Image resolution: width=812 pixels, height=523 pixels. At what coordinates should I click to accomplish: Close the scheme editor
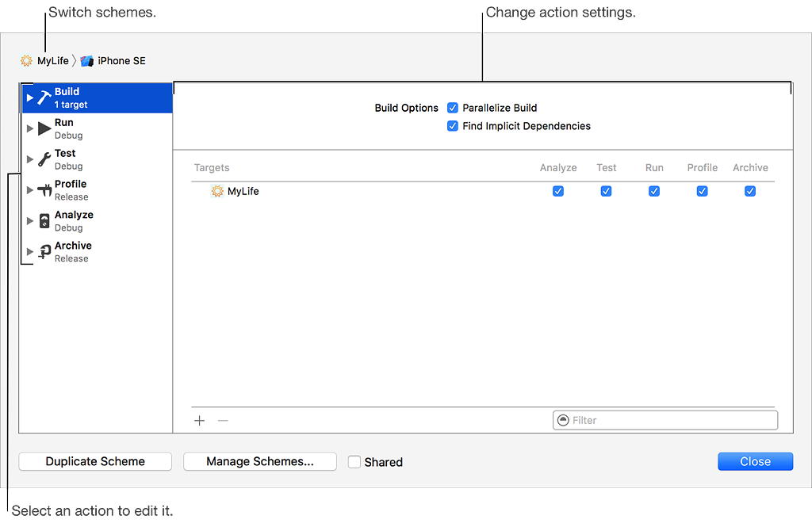755,461
